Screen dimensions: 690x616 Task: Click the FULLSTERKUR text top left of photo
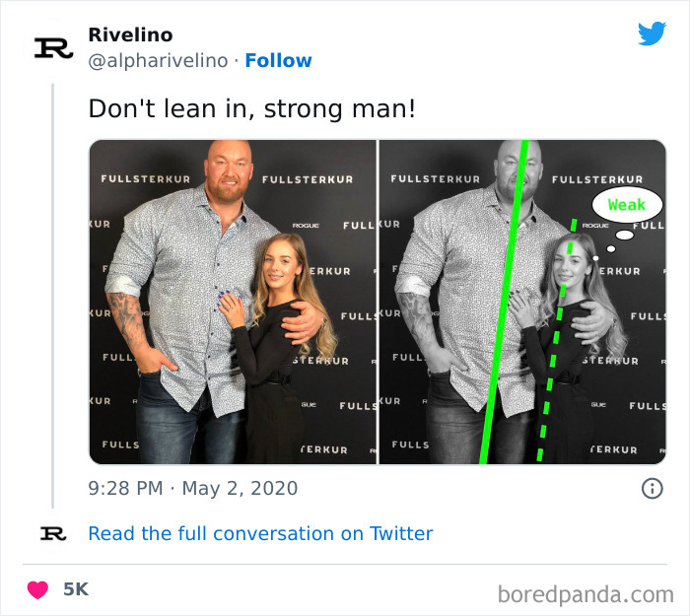coord(146,178)
